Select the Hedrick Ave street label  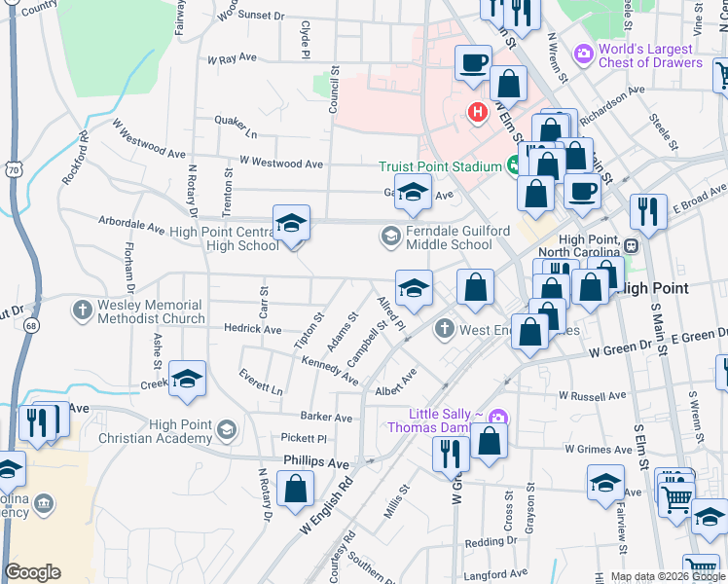point(253,329)
